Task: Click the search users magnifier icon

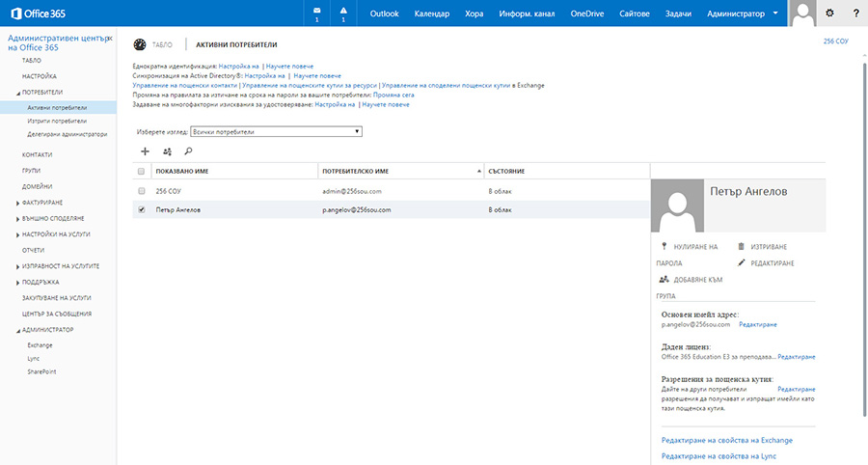Action: coord(188,151)
